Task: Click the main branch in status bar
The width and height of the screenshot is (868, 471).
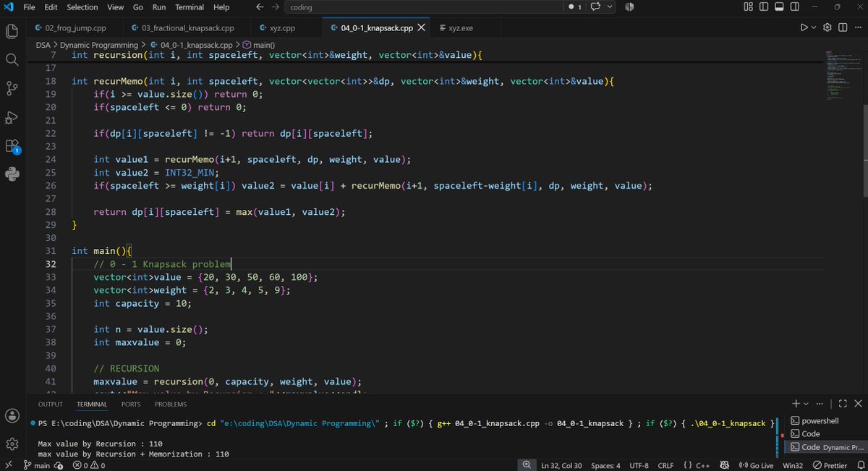Action: [x=37, y=465]
